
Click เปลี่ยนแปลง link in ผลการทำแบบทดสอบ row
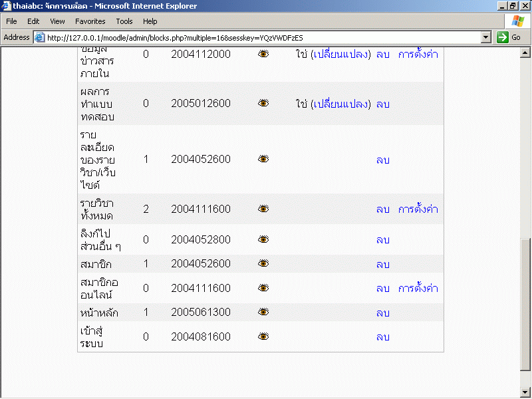[342, 104]
